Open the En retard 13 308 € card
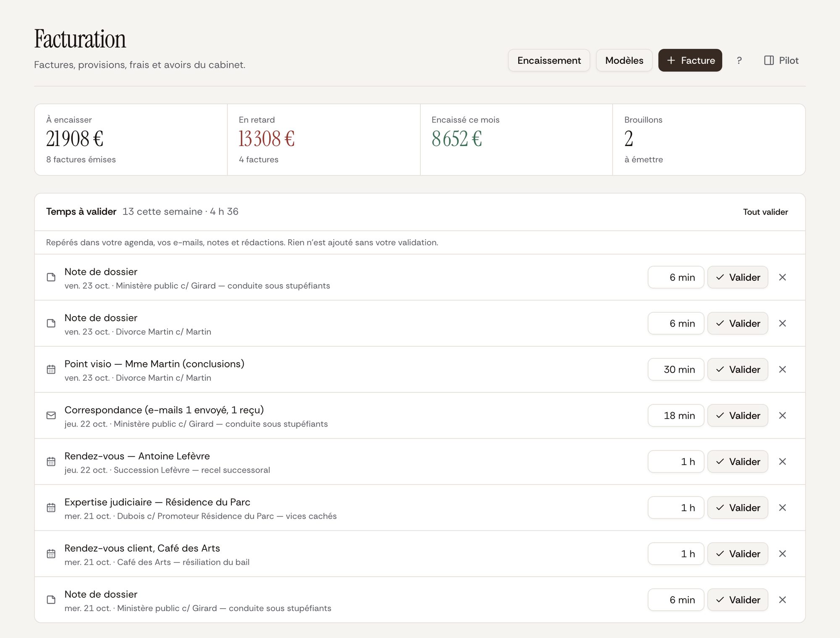The image size is (840, 638). point(324,140)
